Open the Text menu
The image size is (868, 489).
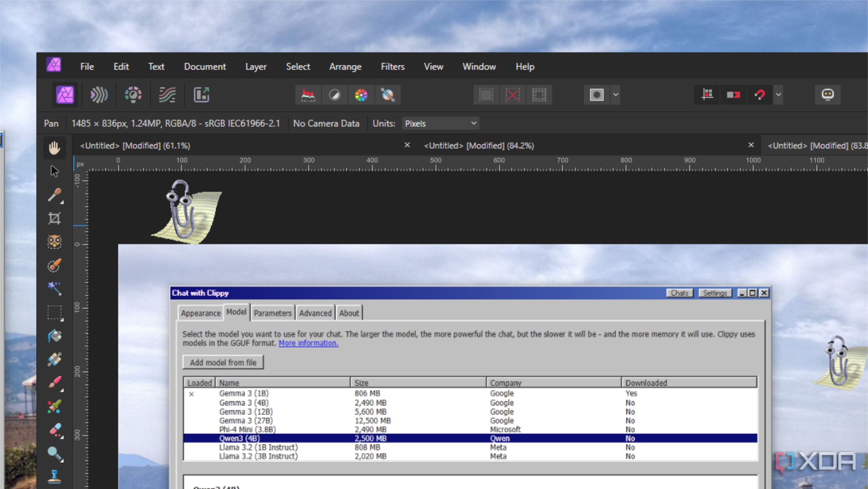156,66
